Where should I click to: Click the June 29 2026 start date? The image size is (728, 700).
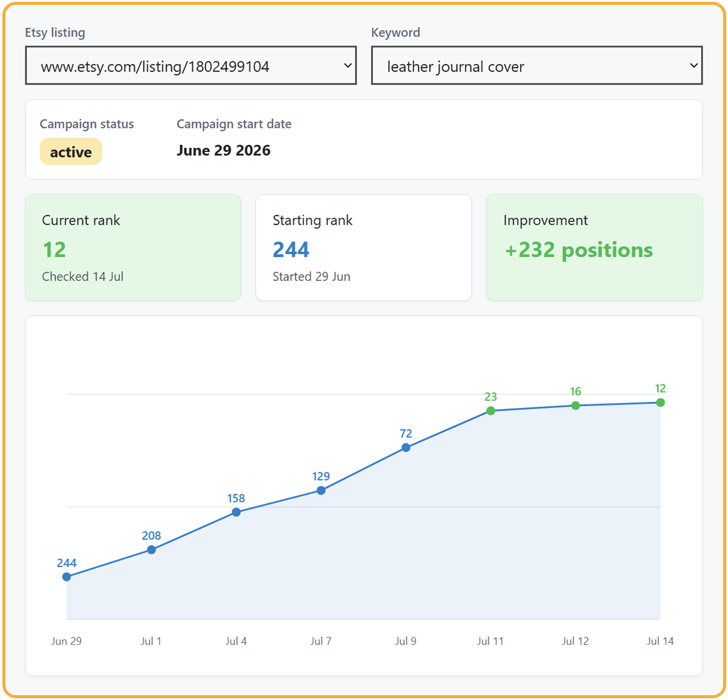pos(223,150)
